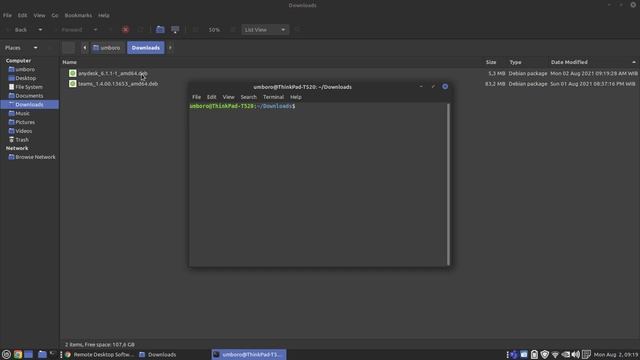Toggle Date Modified sort order arrow
This screenshot has width=640, height=360.
point(634,62)
